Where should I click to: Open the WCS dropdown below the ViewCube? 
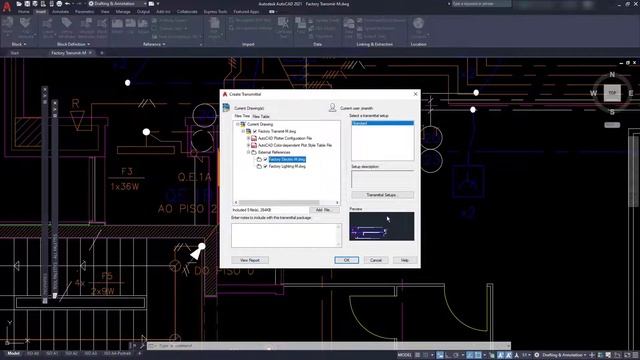coord(612,125)
